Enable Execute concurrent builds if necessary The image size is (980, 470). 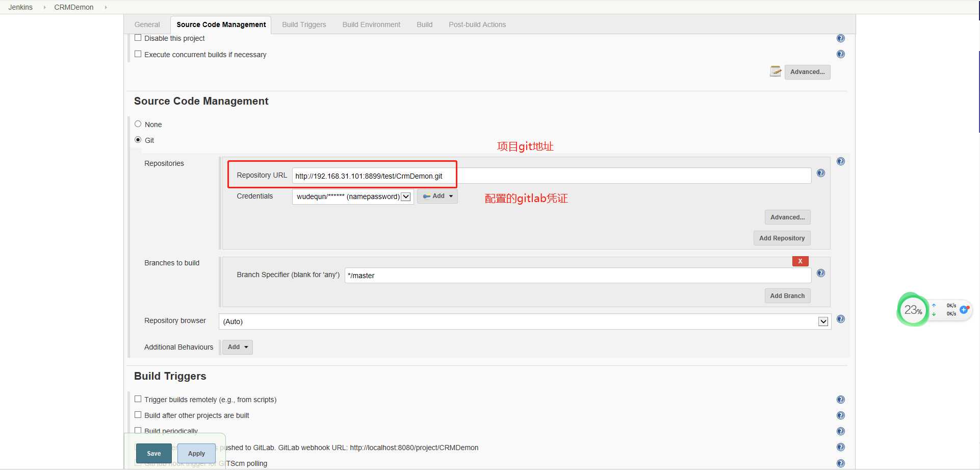[138, 54]
